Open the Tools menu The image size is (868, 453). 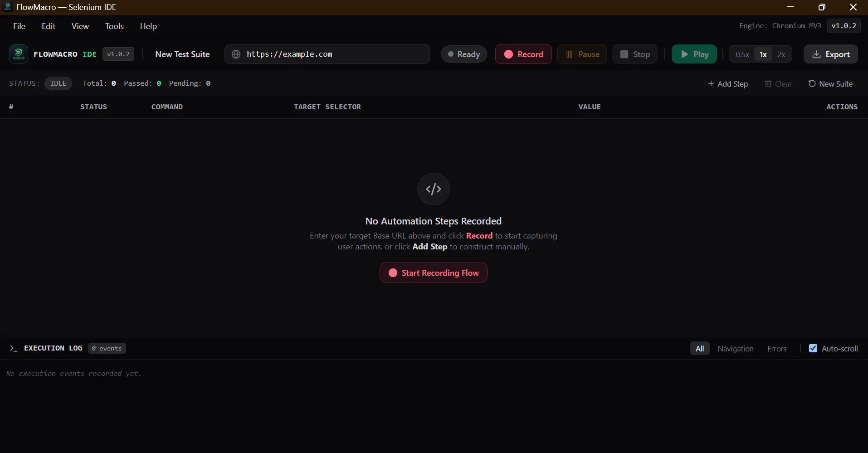click(114, 26)
